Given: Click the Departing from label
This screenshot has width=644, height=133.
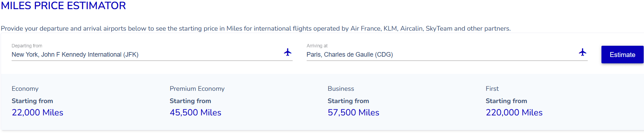Looking at the screenshot, I should coord(27,46).
